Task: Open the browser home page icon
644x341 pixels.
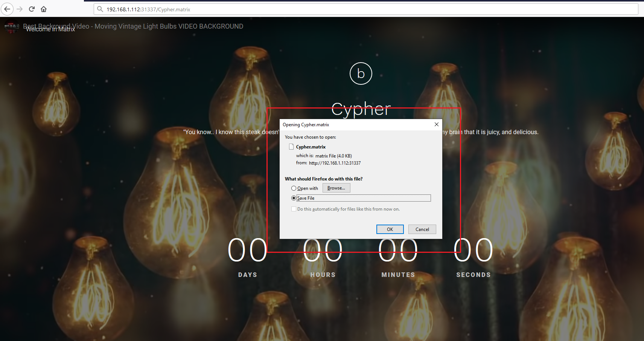Action: [x=44, y=9]
